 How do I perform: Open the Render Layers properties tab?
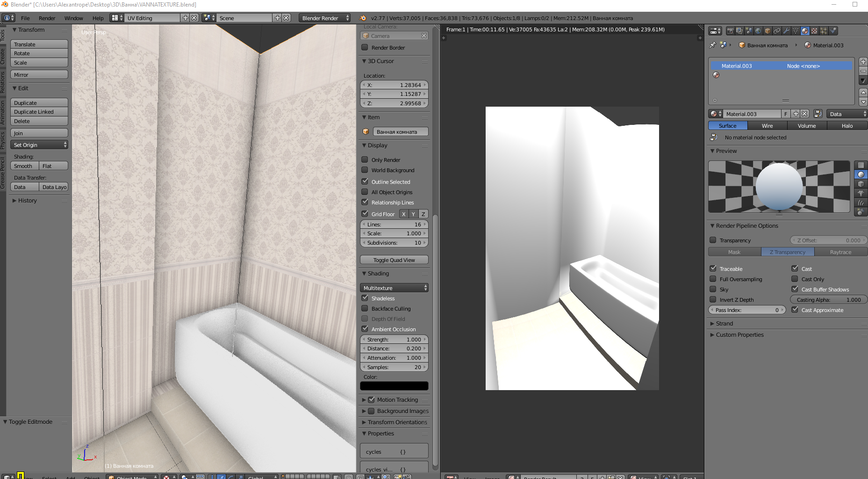(739, 31)
